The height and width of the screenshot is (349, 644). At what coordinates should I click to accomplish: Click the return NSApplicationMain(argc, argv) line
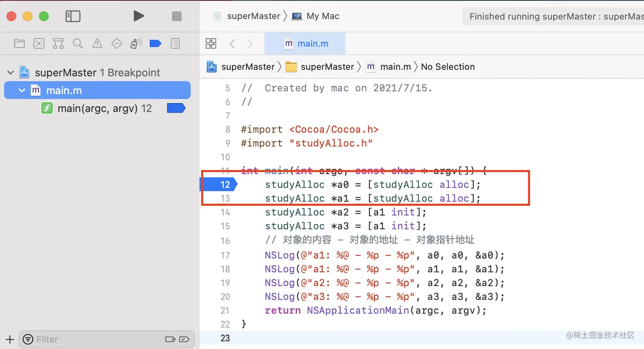(x=376, y=311)
